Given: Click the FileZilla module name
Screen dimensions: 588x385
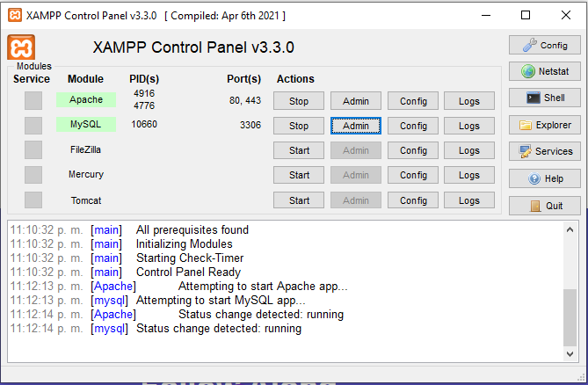Looking at the screenshot, I should pyautogui.click(x=85, y=149).
